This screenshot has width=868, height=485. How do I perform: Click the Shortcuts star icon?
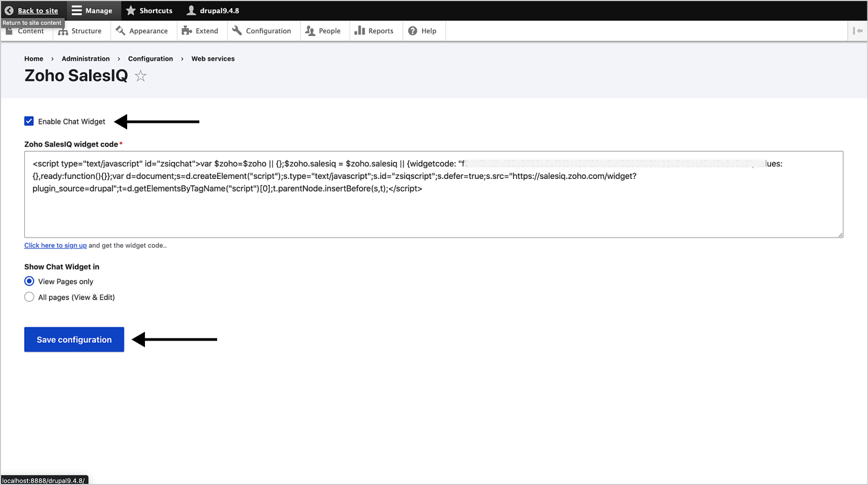pos(130,10)
